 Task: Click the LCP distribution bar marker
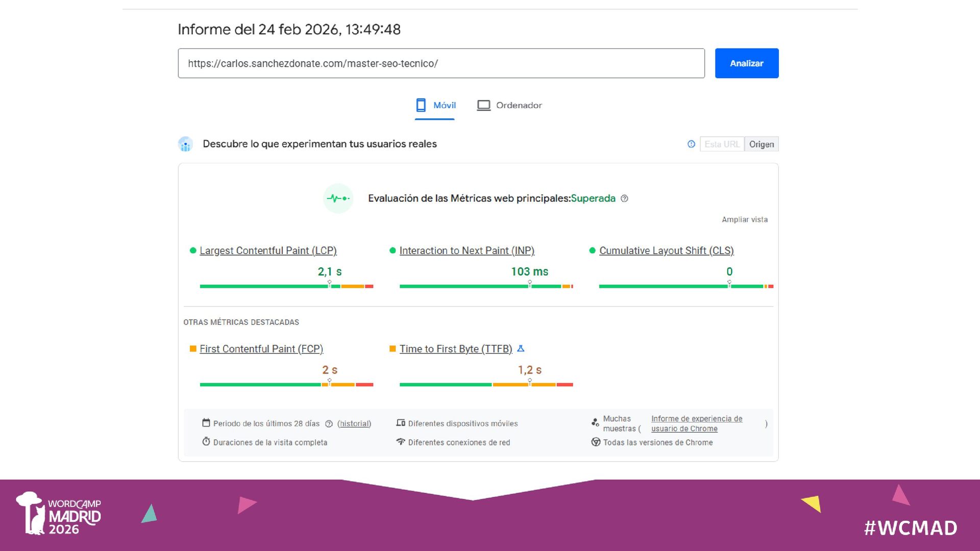click(x=329, y=284)
